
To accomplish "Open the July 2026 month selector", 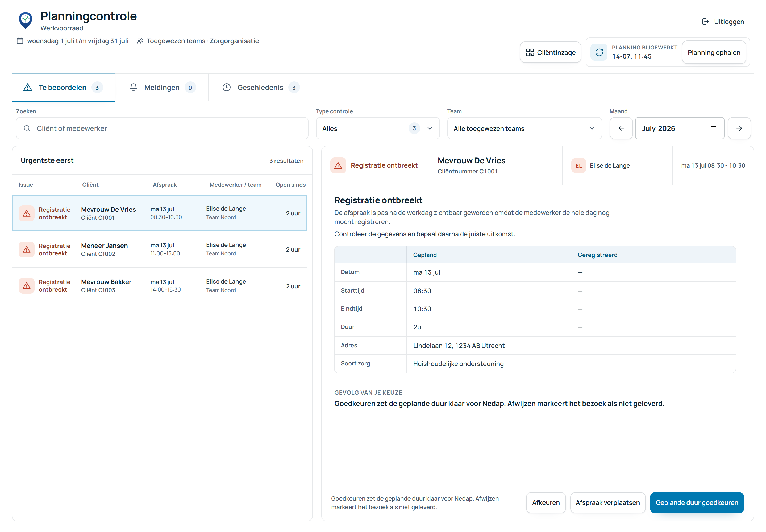I will tap(679, 128).
